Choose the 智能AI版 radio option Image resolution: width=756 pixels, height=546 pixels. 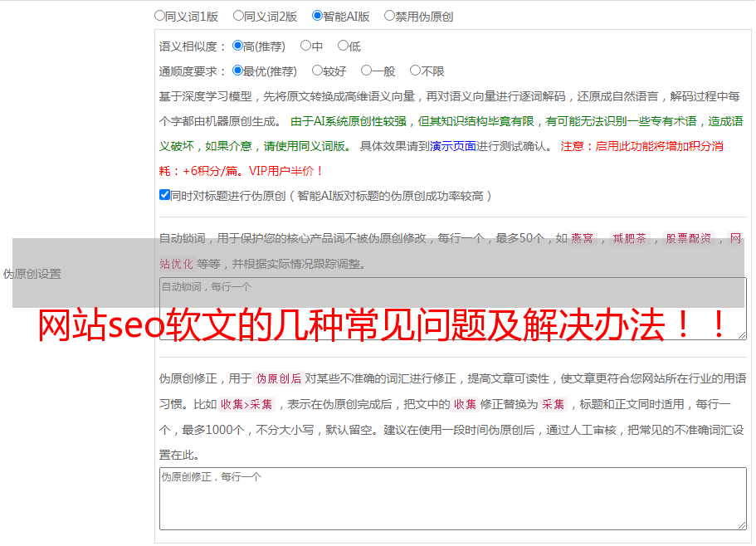(x=317, y=16)
